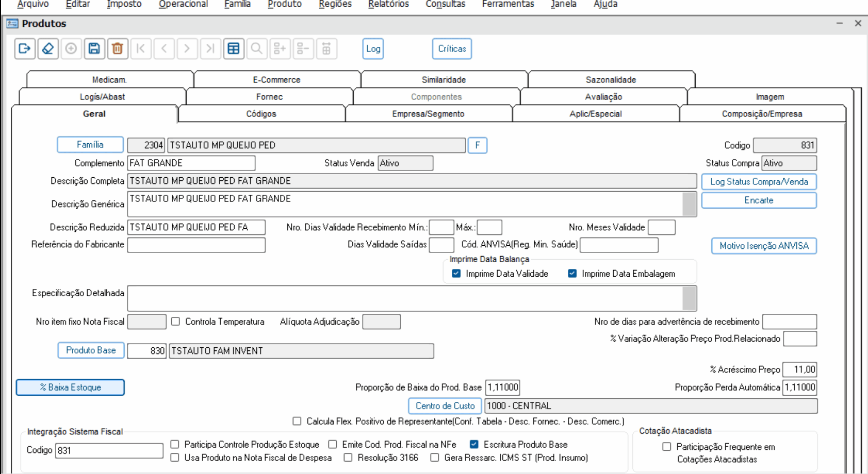Open the Sazonalidade tab
The image size is (868, 474).
pyautogui.click(x=611, y=80)
